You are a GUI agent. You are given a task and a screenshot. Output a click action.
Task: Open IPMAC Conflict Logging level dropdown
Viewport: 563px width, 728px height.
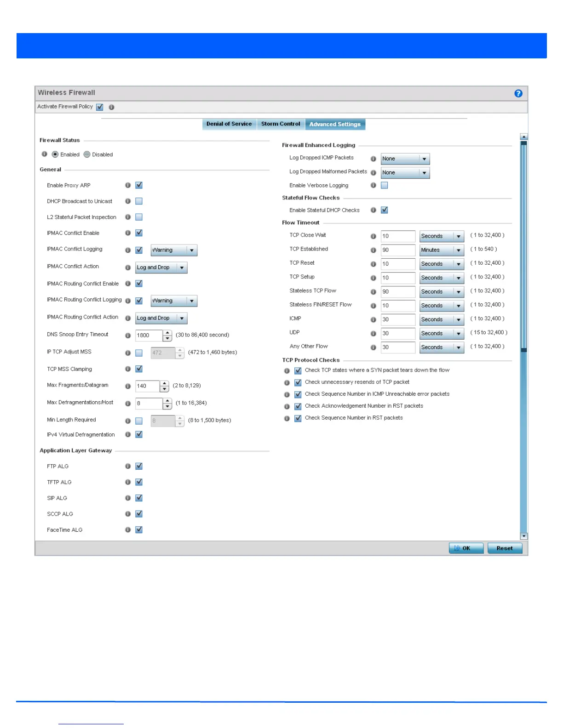click(x=174, y=250)
